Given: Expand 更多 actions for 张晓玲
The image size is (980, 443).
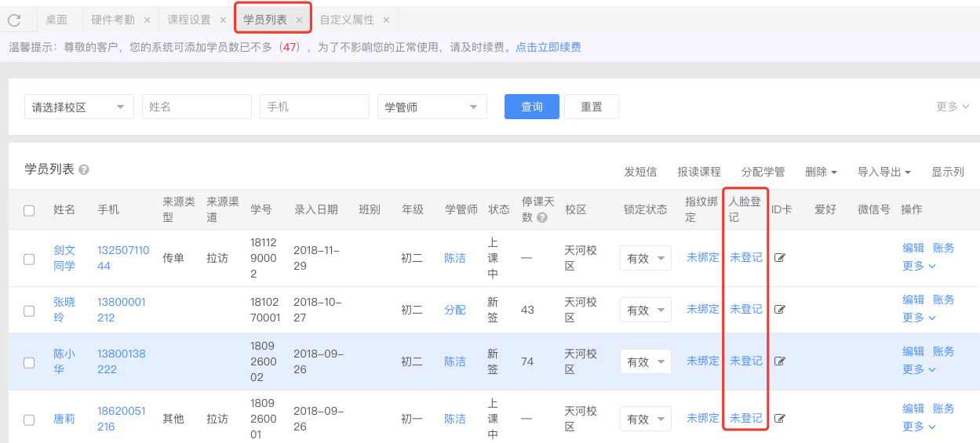Looking at the screenshot, I should tap(919, 318).
